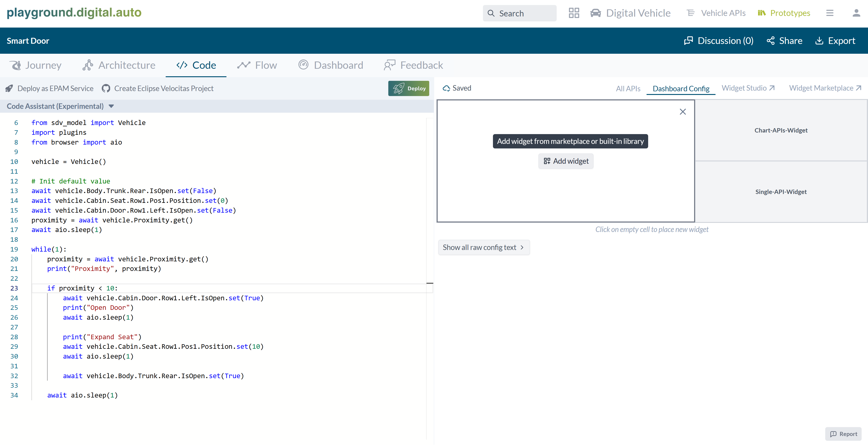The width and height of the screenshot is (868, 446).
Task: Open Widget Studio external link
Action: (748, 88)
